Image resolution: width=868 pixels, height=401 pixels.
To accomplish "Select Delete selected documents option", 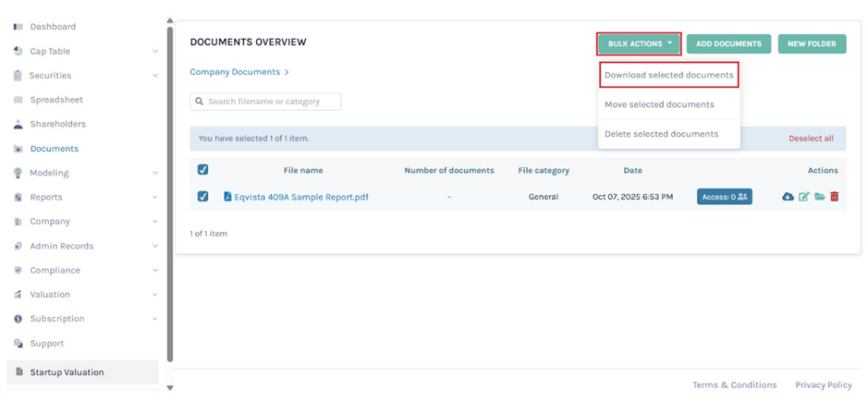I will (661, 134).
